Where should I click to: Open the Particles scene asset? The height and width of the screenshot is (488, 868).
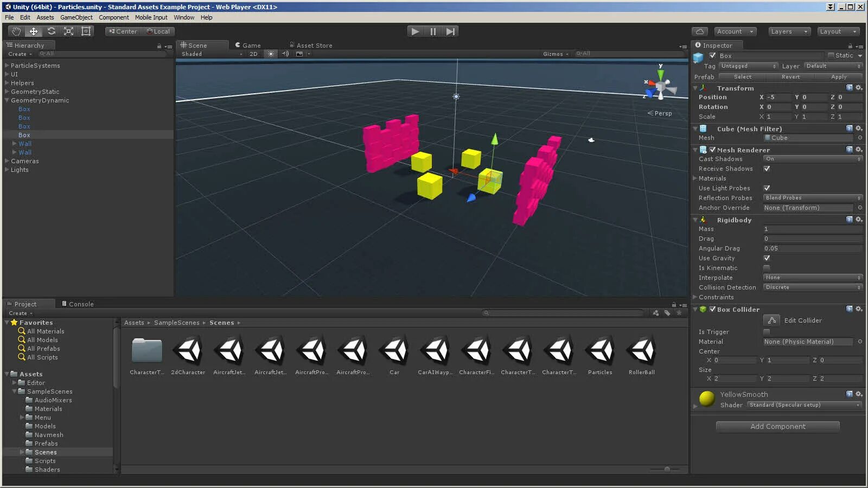600,355
